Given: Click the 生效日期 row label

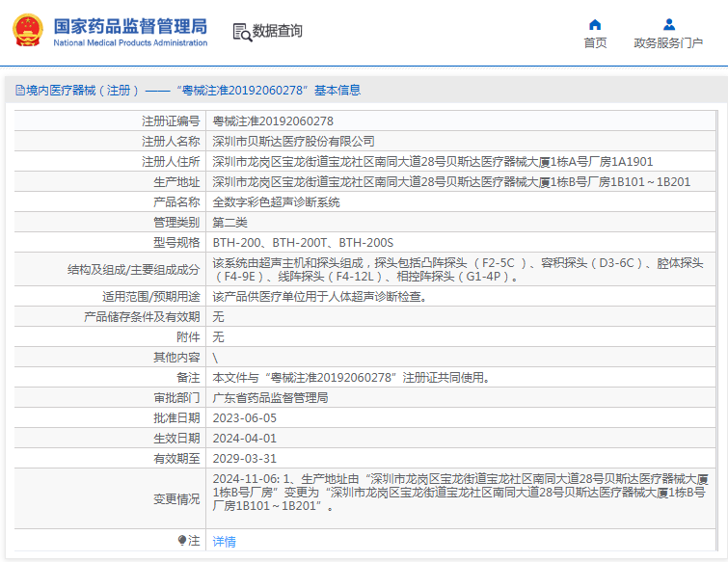Looking at the screenshot, I should coord(176,439).
